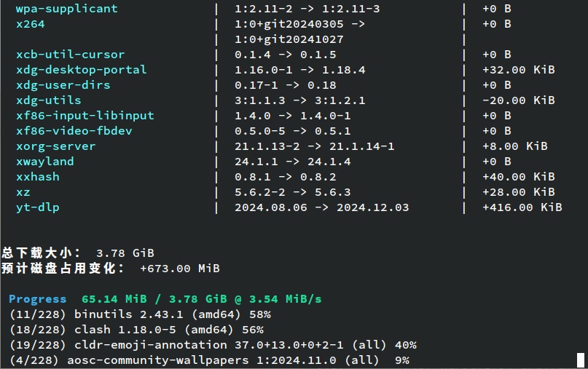588x369 pixels.
Task: Click the xdg-utils -20.00 KiB size change
Action: tap(518, 100)
